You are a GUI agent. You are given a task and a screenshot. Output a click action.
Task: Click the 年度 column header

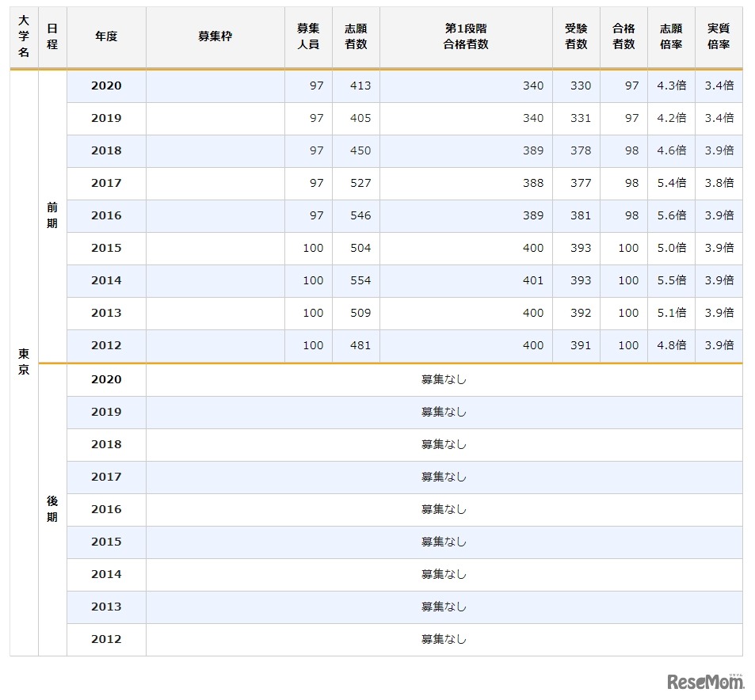click(x=107, y=37)
